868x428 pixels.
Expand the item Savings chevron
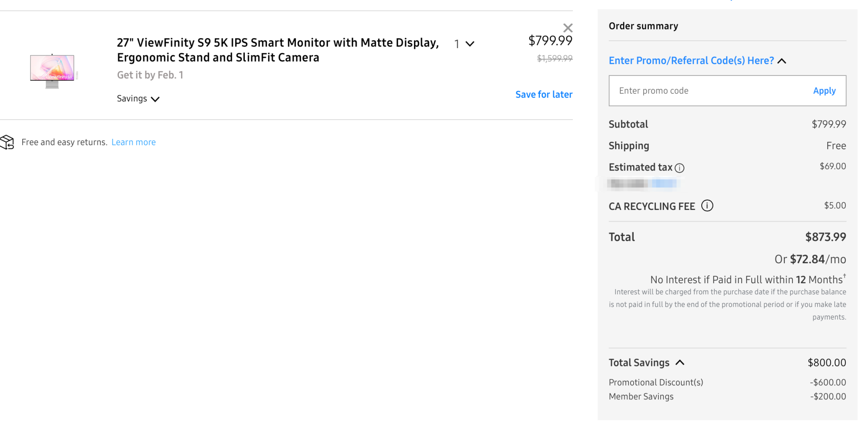click(155, 99)
